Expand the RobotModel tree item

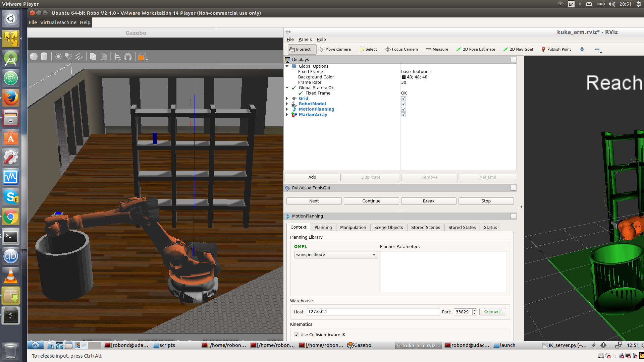[287, 104]
